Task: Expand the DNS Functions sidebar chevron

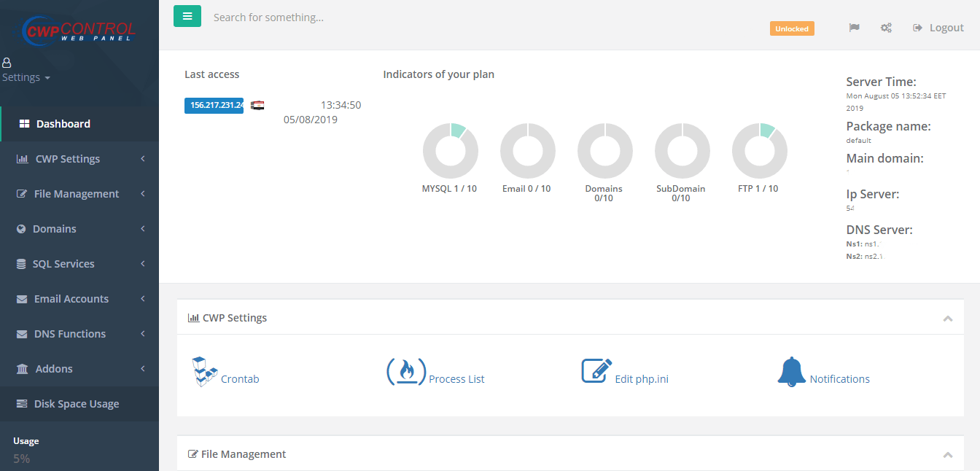Action: click(143, 334)
